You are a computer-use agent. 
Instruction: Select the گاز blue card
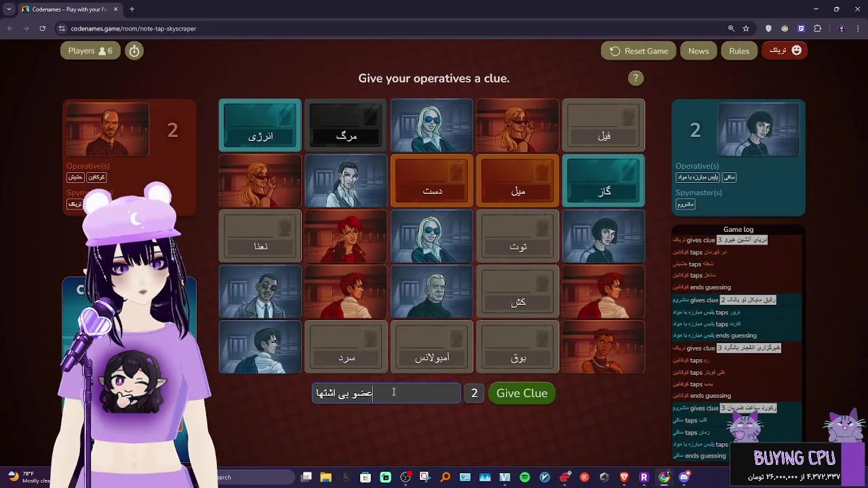coord(604,180)
